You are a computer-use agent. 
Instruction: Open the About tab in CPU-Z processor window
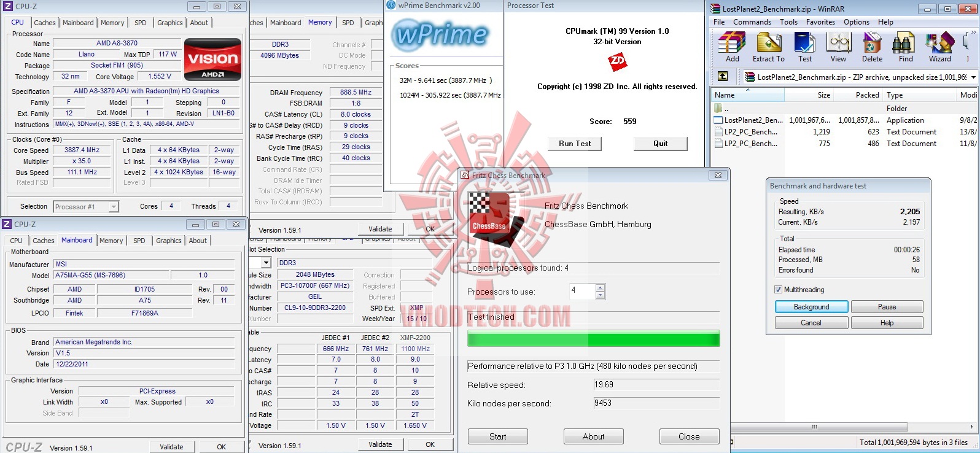[199, 23]
